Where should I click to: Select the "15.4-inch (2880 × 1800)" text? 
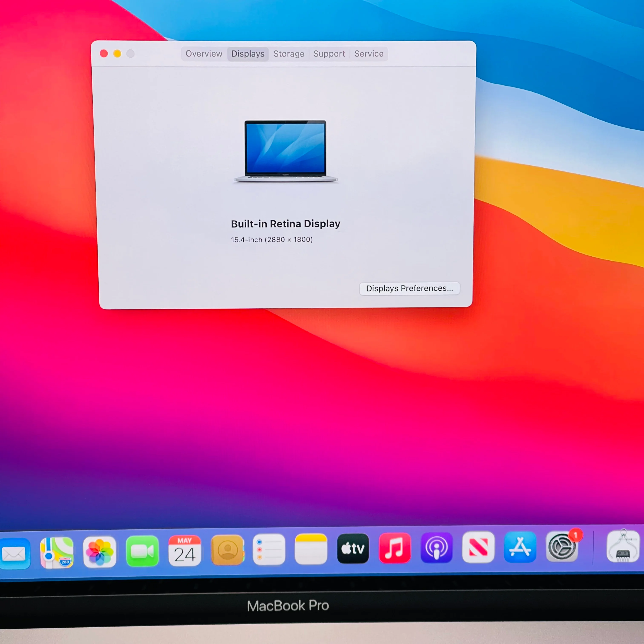[x=272, y=240]
